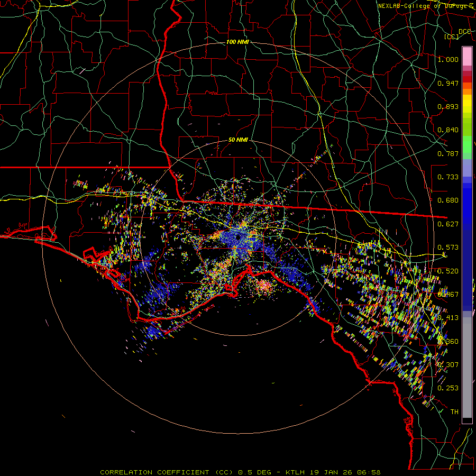
Task: Click the Correlation Coefficient caption at bottom
Action: pos(240,472)
